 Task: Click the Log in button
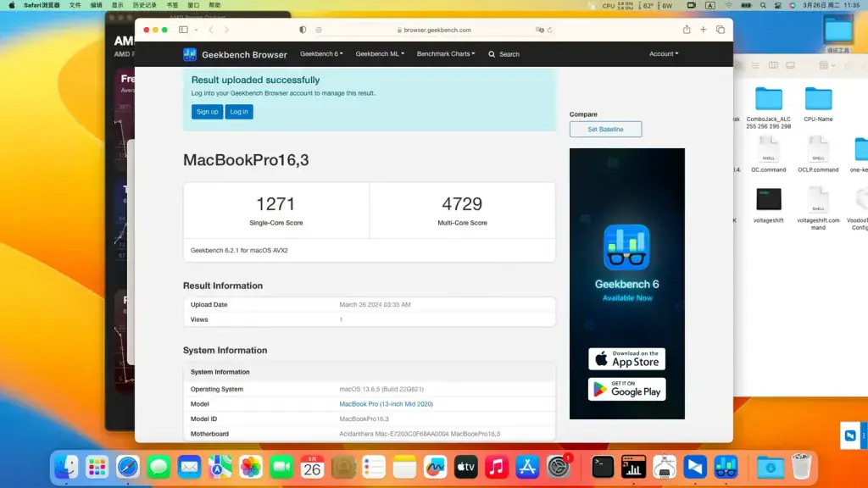pyautogui.click(x=238, y=112)
